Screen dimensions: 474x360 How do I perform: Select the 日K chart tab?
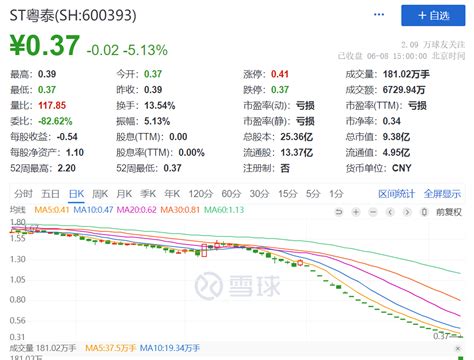[76, 194]
